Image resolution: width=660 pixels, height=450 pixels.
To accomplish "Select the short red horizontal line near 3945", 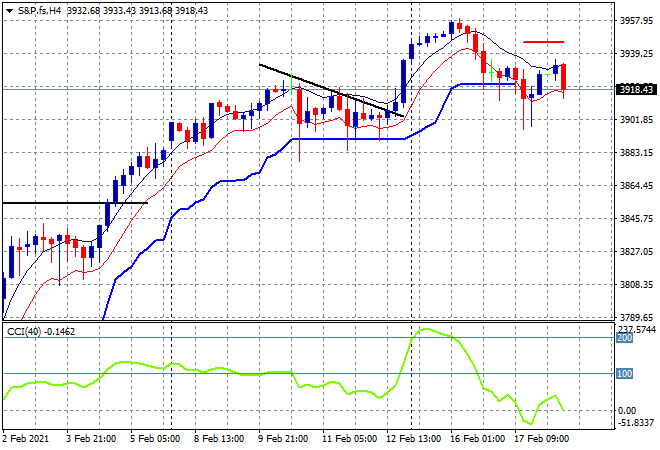I will (x=543, y=42).
